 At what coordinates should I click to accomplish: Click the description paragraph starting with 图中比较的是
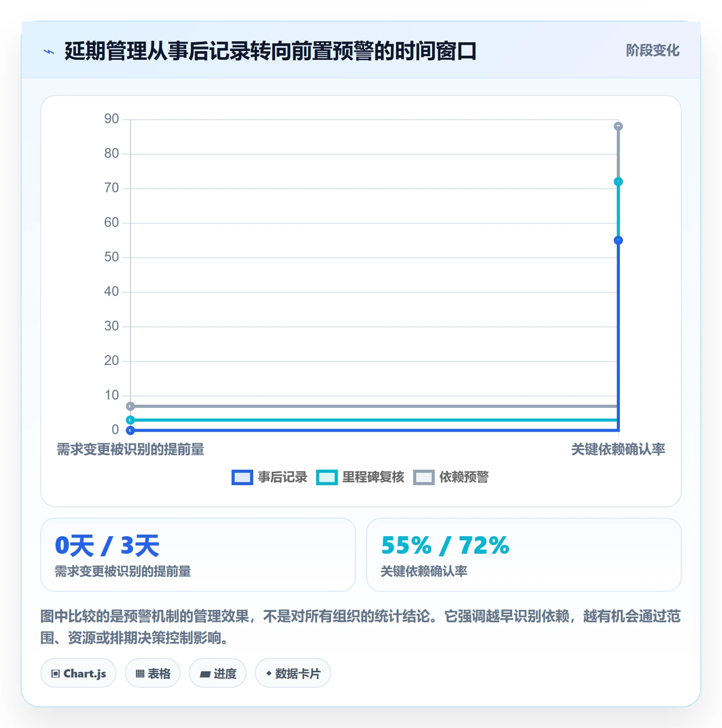tap(361, 627)
